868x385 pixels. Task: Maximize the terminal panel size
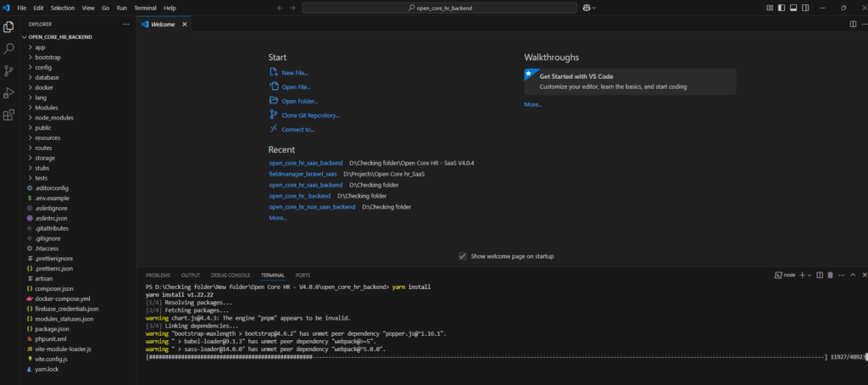point(853,275)
